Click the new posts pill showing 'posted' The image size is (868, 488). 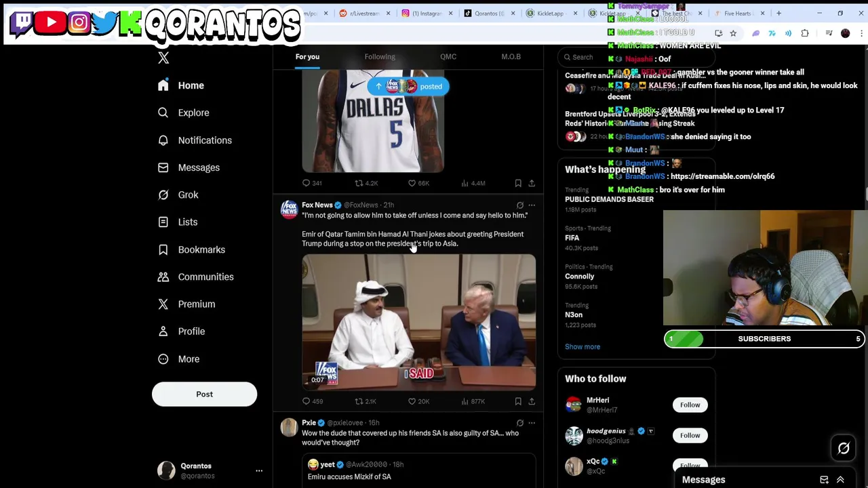408,86
